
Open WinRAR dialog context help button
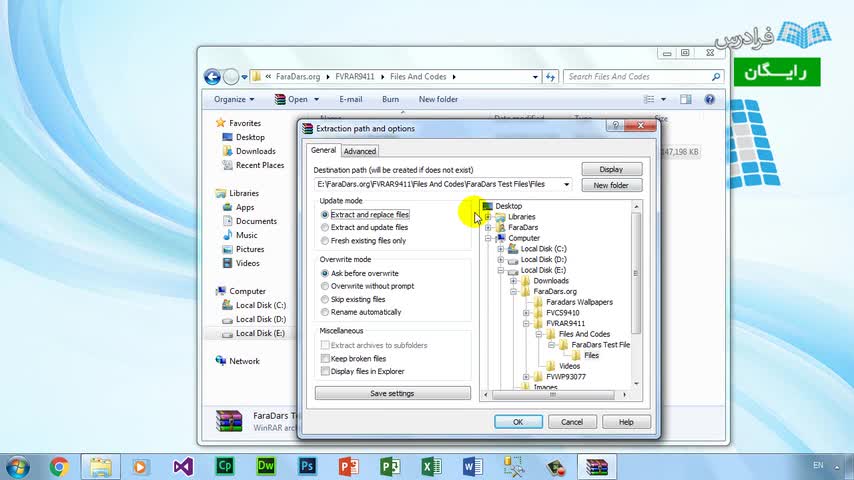coord(615,125)
